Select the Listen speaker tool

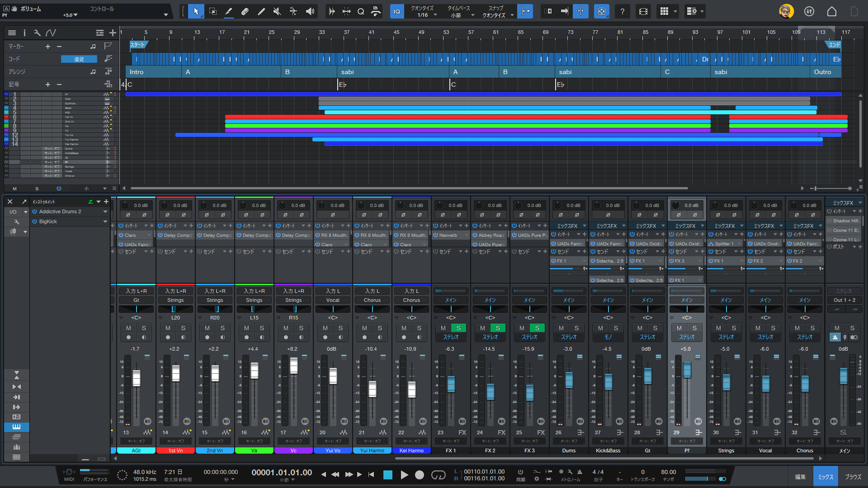(x=310, y=11)
